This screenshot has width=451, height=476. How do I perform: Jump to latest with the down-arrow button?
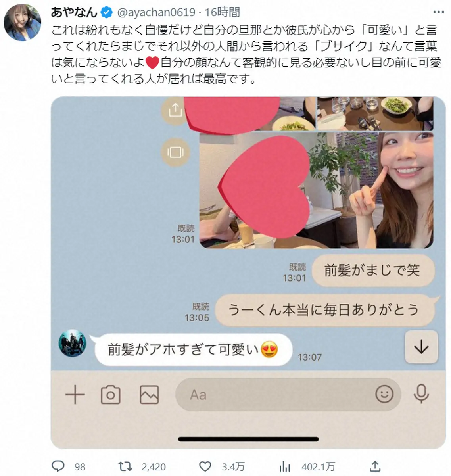tap(421, 347)
